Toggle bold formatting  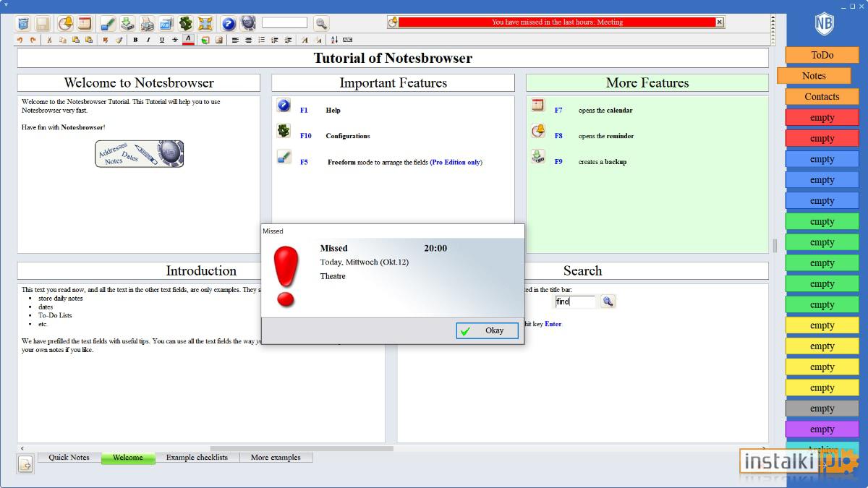click(135, 40)
